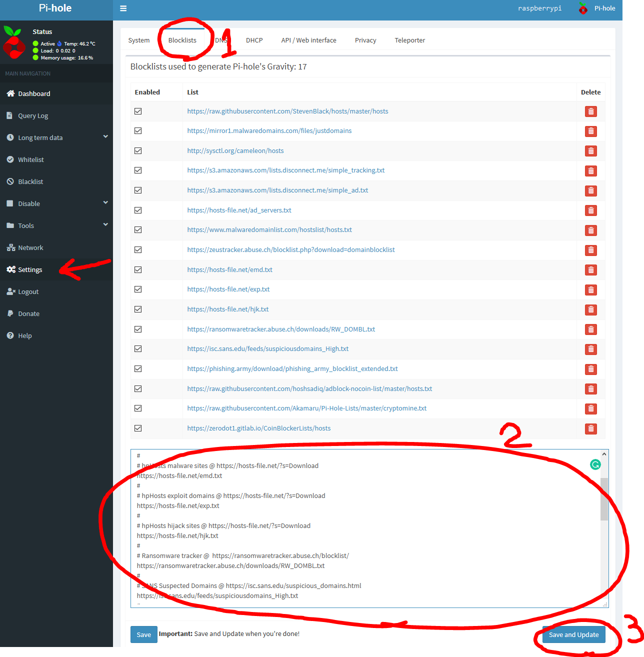This screenshot has width=644, height=657.
Task: Delete the zeustracker blocklist entry
Action: (x=591, y=250)
